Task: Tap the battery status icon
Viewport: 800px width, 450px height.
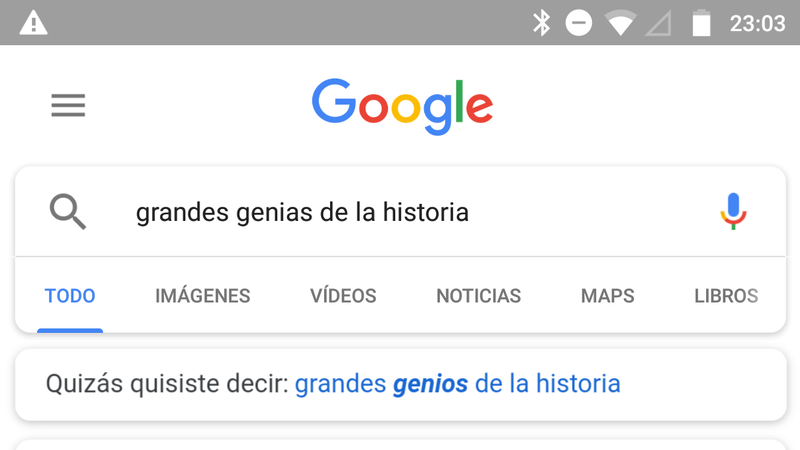Action: tap(701, 23)
